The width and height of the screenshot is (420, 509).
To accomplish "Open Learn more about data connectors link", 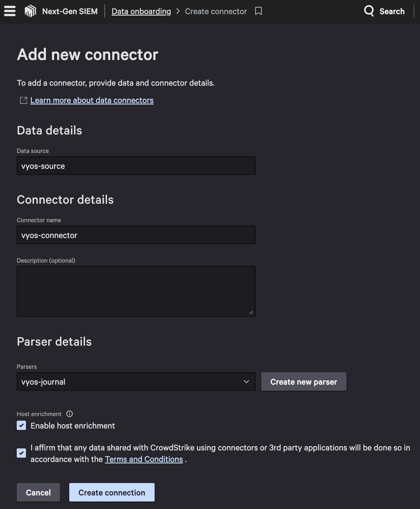I will [92, 100].
